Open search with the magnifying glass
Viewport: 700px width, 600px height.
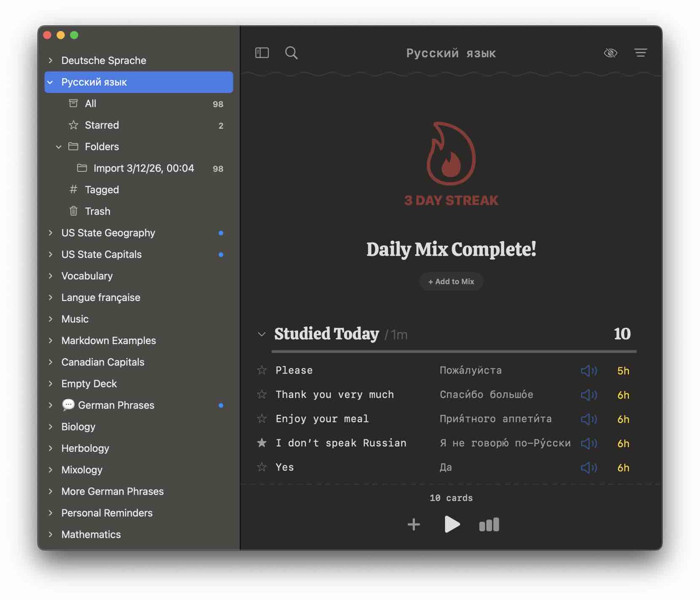(x=291, y=53)
